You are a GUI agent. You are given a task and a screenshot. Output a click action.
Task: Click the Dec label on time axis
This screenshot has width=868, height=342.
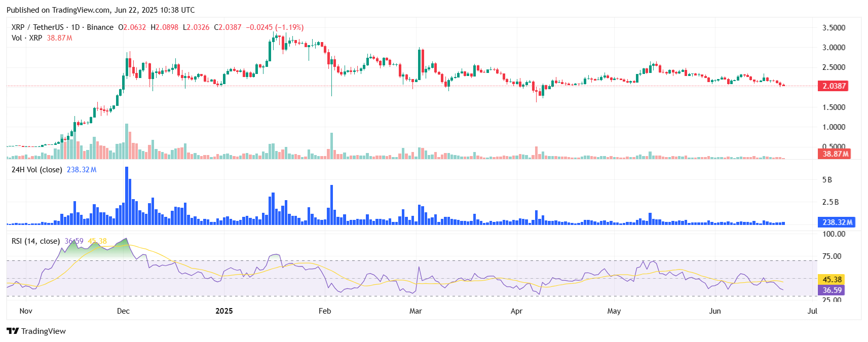coord(123,311)
